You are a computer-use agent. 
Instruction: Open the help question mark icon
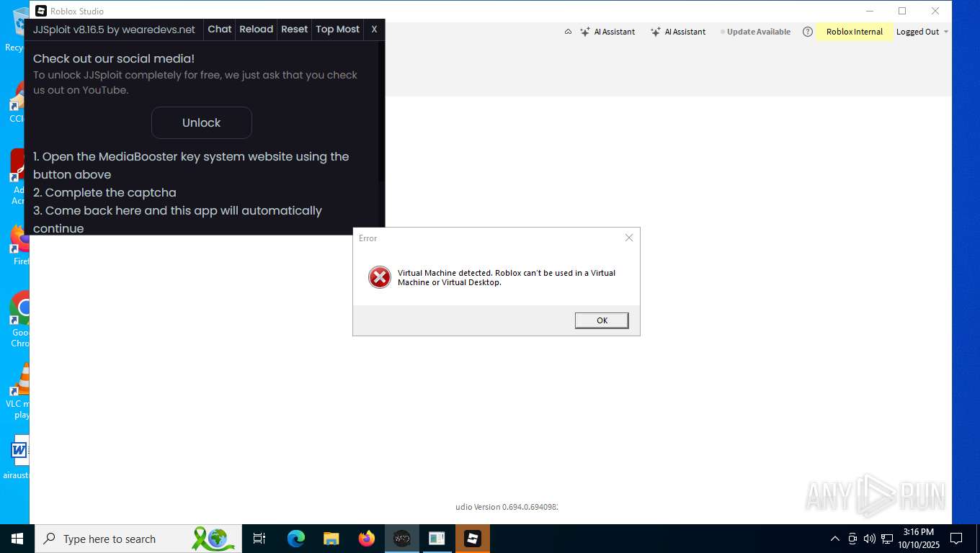[x=808, y=32]
